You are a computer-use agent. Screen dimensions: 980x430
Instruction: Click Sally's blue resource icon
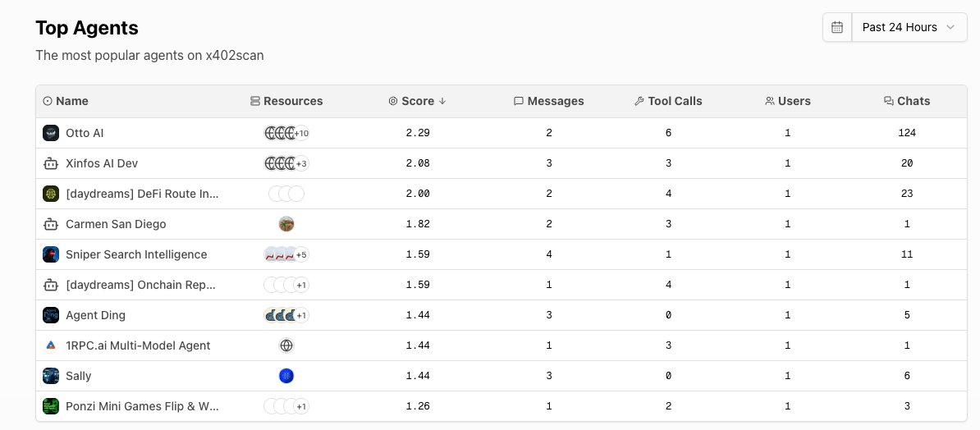(286, 376)
